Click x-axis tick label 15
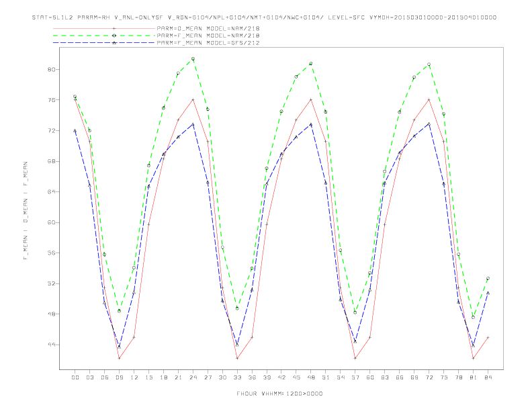532x411 pixels. 149,377
